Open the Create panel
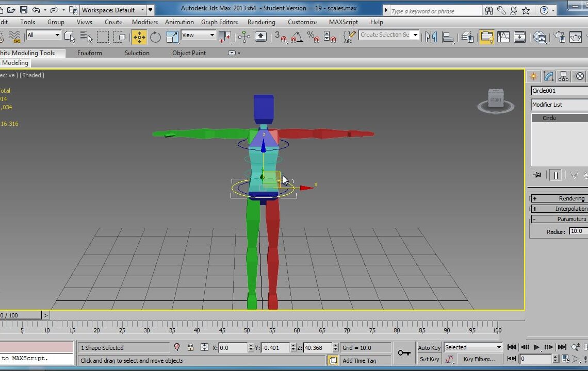The height and width of the screenshot is (371, 588). tap(533, 76)
